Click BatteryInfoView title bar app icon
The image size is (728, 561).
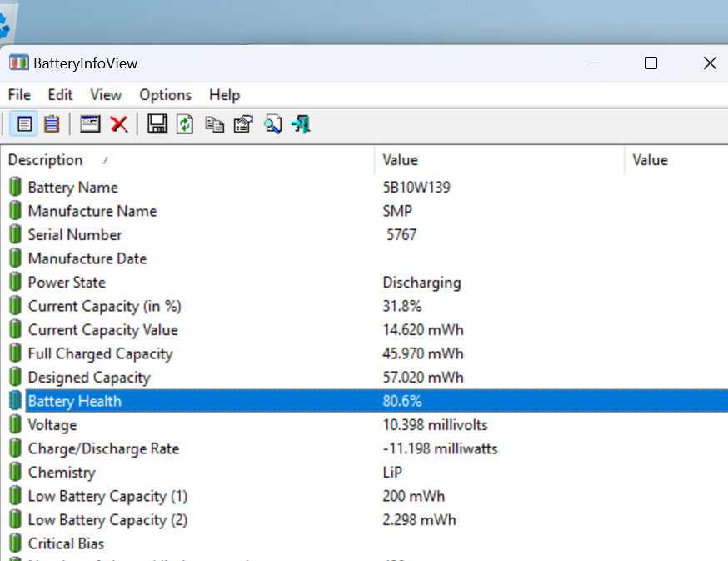click(19, 63)
